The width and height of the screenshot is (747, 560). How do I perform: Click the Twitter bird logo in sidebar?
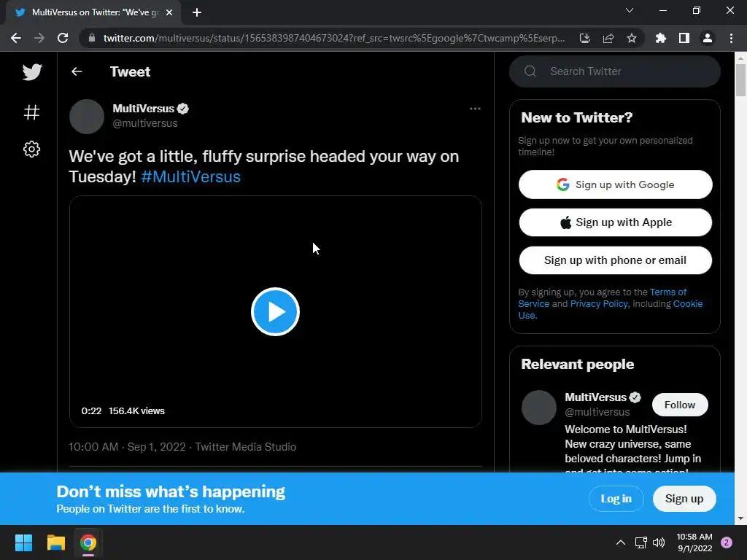pos(32,72)
